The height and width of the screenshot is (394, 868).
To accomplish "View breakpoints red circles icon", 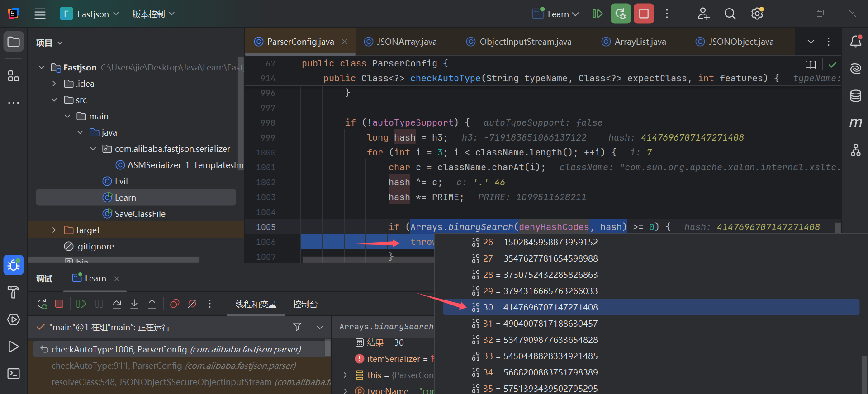I will 175,304.
